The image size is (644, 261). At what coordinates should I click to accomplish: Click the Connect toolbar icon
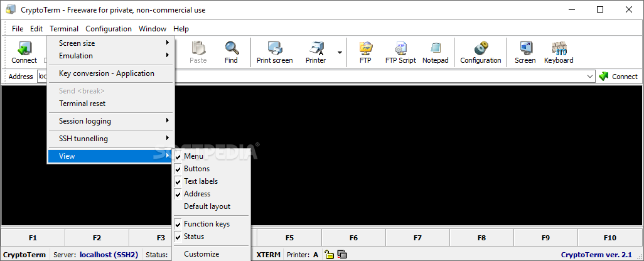[24, 52]
